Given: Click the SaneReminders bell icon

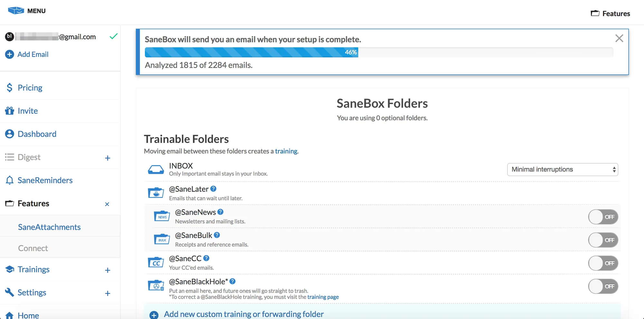Looking at the screenshot, I should pos(9,180).
